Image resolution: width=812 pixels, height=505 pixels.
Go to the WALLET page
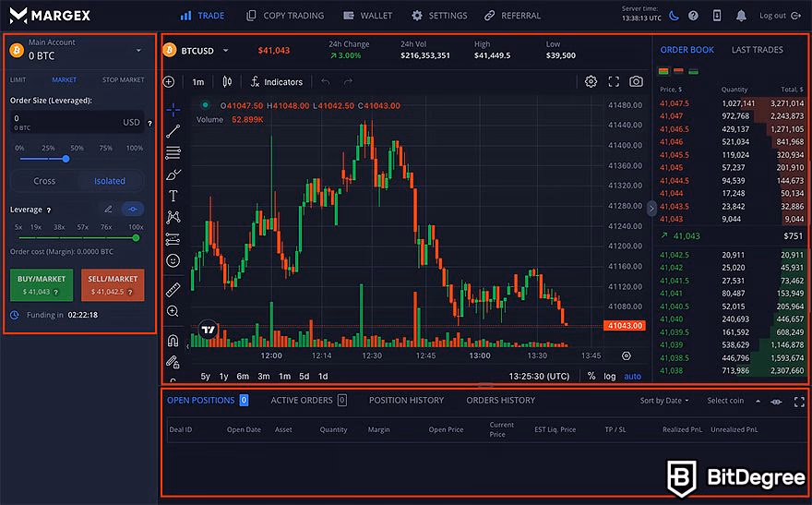point(368,16)
